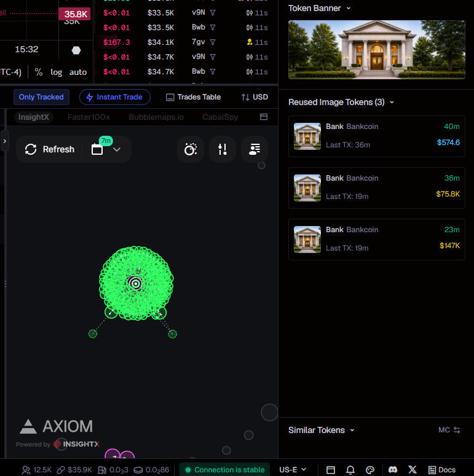
Task: Open the Discord link icon
Action: point(393,470)
